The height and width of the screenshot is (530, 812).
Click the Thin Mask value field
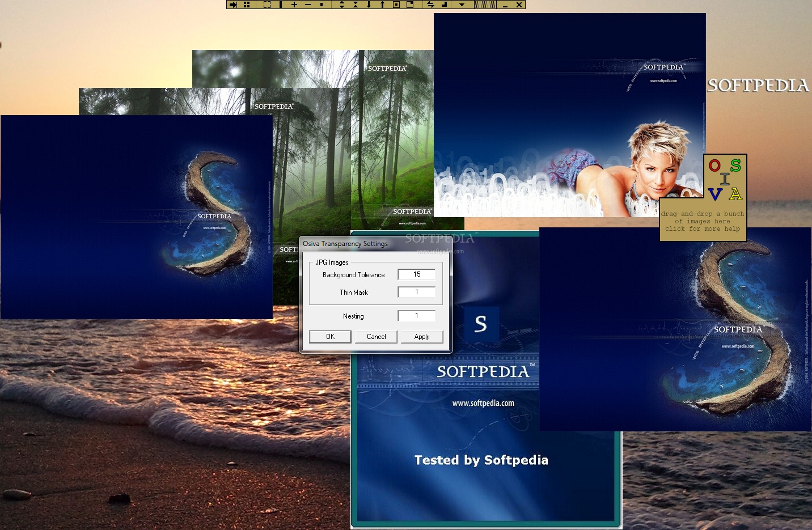417,292
